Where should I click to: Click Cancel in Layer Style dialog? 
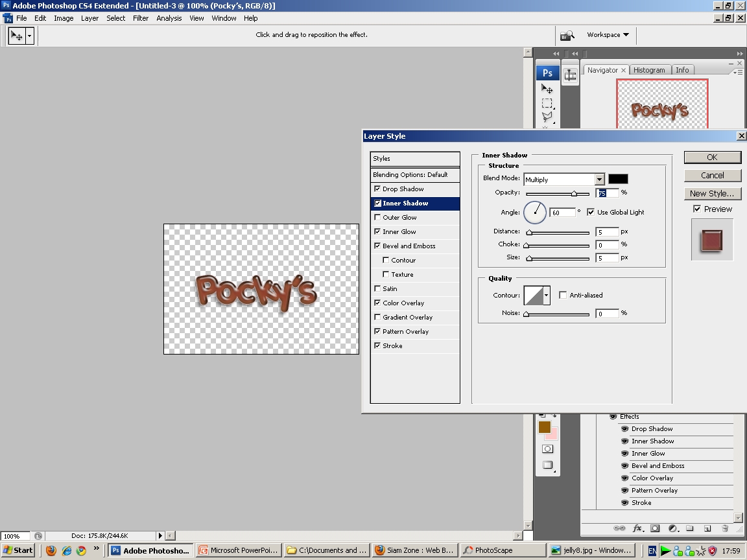[x=712, y=175]
